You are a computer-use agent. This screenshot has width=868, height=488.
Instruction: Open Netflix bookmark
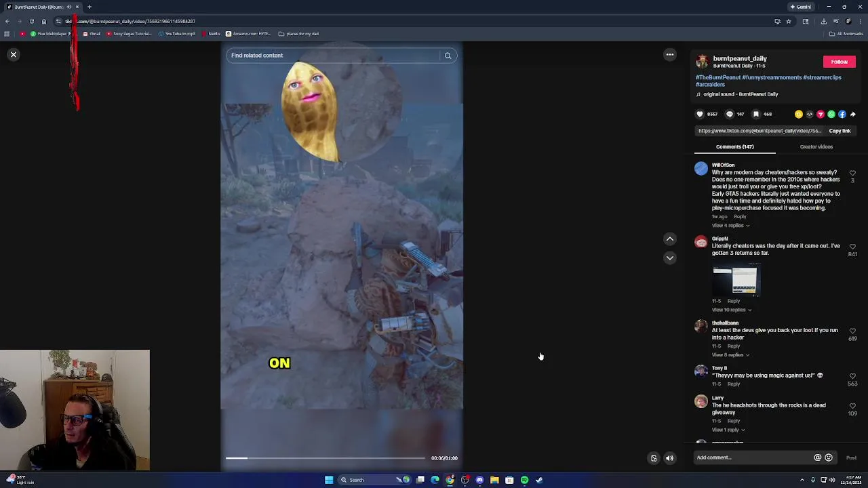click(211, 34)
